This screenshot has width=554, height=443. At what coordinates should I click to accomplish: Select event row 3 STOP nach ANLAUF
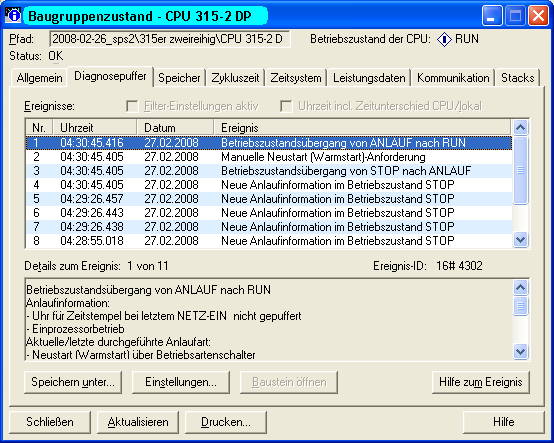(269, 171)
